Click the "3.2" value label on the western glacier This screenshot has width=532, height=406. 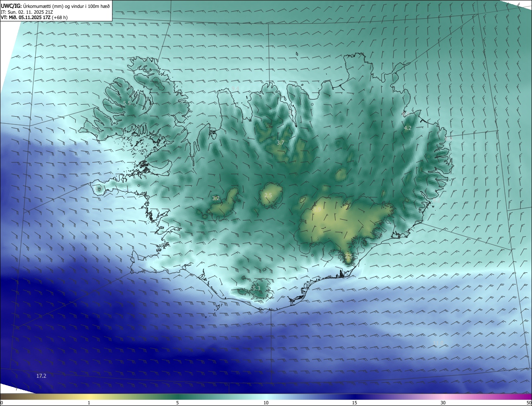click(x=216, y=198)
